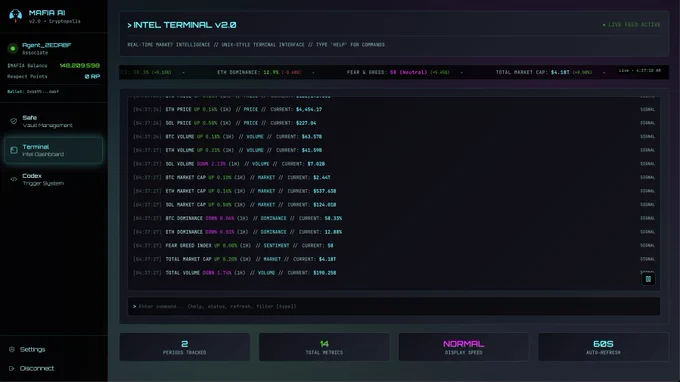
Task: Open Codex Trigger System
Action: 53,180
